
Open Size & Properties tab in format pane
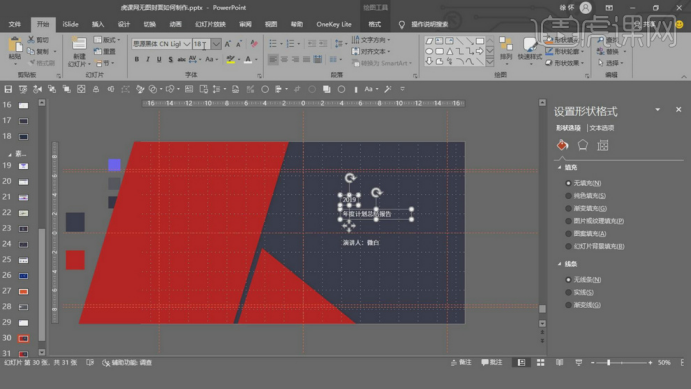point(602,145)
